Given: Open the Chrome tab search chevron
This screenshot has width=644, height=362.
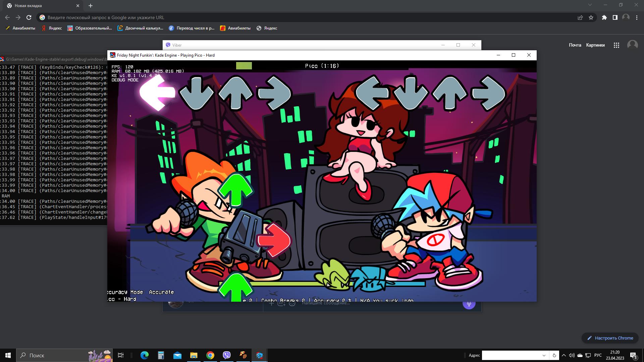Looking at the screenshot, I should pos(590,5).
